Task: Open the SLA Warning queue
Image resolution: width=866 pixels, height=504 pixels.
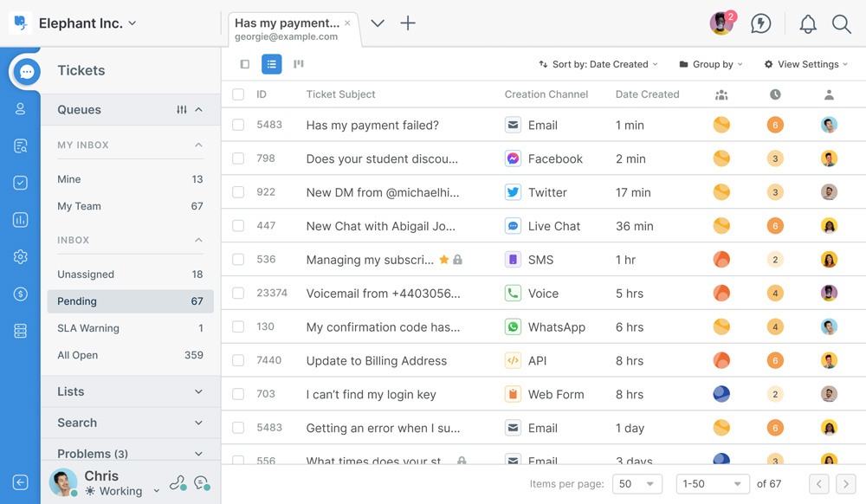Action: coord(130,328)
